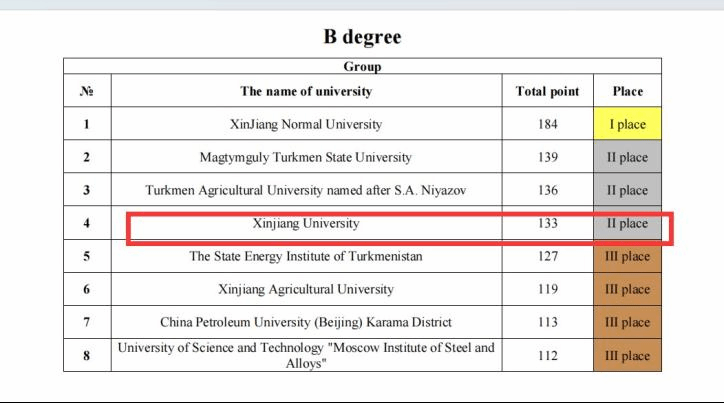Click Xinjiang Agricultural University cell
The height and width of the screenshot is (403, 724).
coord(306,289)
